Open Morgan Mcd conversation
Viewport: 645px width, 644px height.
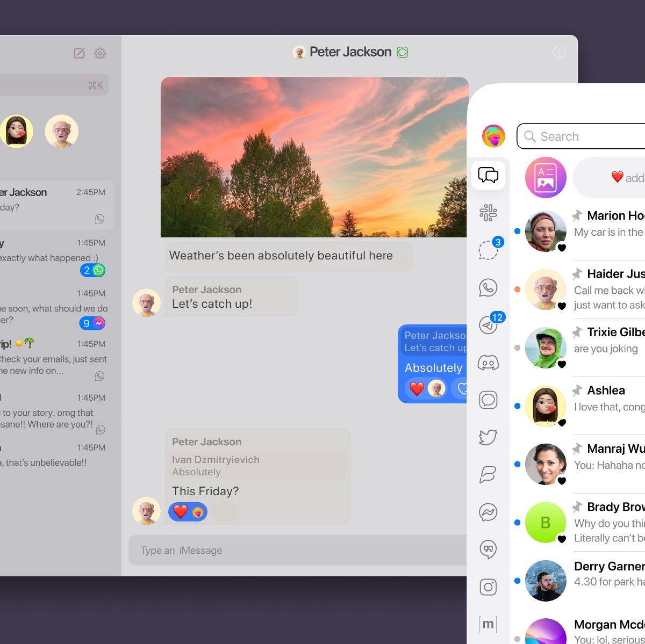[x=579, y=629]
